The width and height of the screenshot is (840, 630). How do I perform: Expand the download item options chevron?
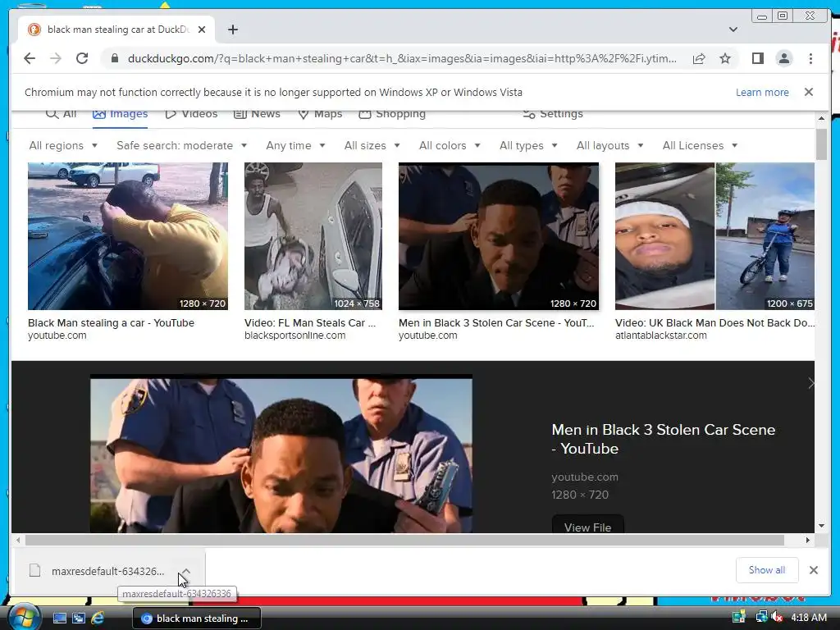point(185,571)
